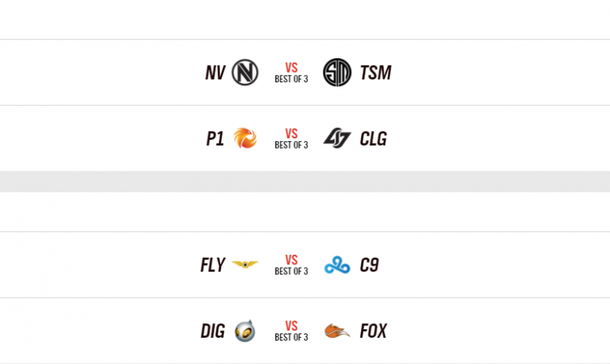Screen dimensions: 610x364
Task: Select the C9 team name
Action: [369, 265]
